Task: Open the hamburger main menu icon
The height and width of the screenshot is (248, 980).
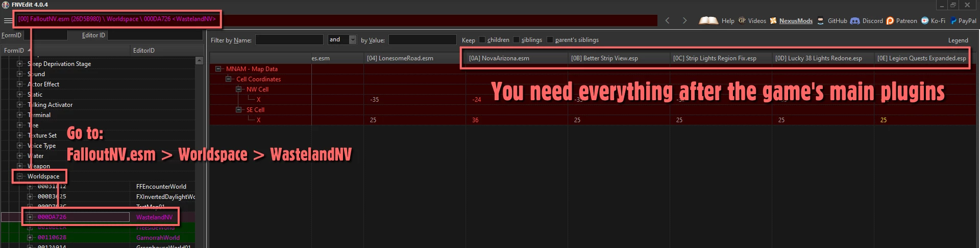Action: pos(8,21)
